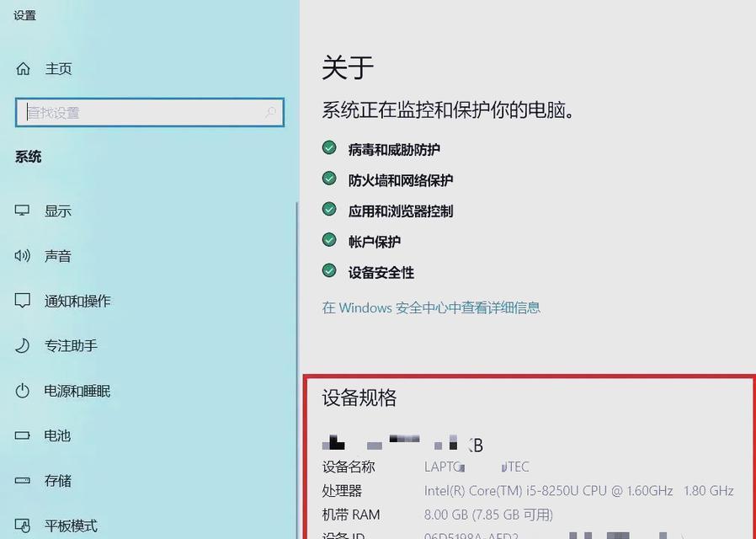Select 平板模式 from the sidebar
Image resolution: width=756 pixels, height=539 pixels.
(71, 526)
